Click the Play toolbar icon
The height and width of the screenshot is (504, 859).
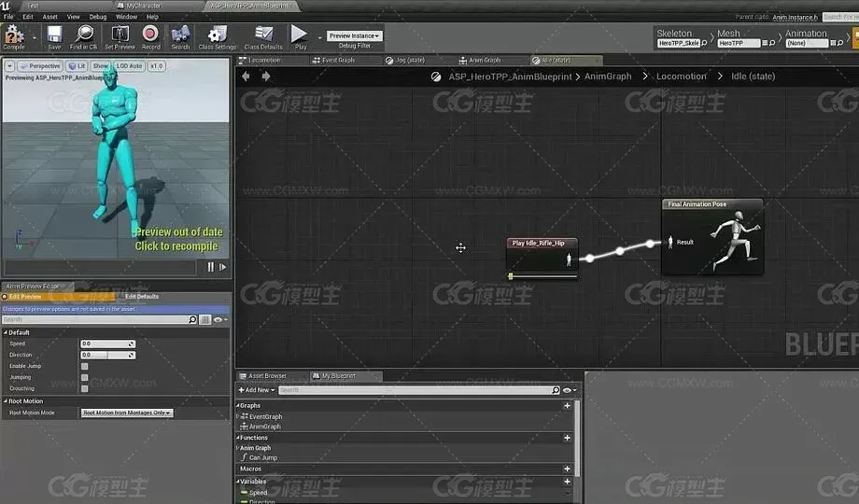(x=299, y=34)
